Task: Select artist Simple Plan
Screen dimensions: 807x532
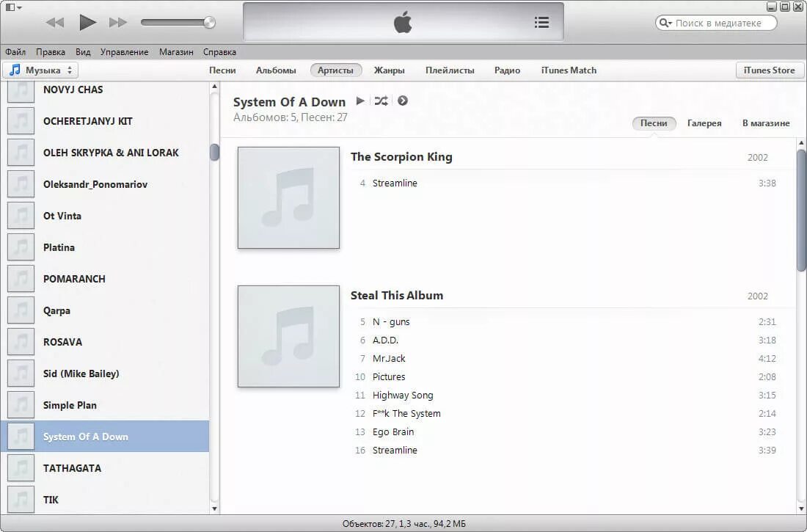Action: point(105,405)
